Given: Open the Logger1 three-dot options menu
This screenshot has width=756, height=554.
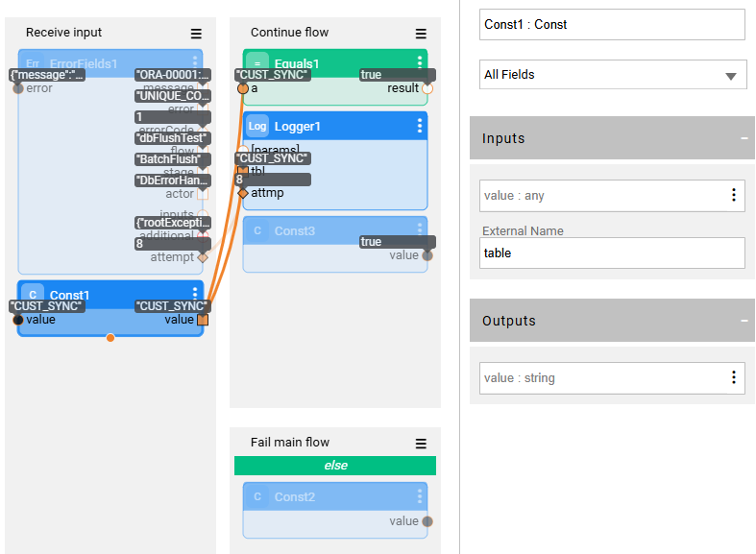Looking at the screenshot, I should pos(420,126).
